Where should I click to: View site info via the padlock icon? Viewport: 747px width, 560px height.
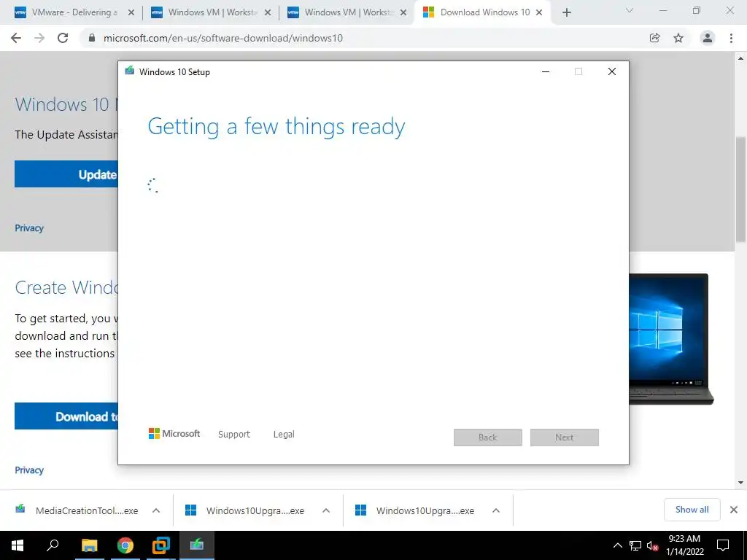point(92,38)
